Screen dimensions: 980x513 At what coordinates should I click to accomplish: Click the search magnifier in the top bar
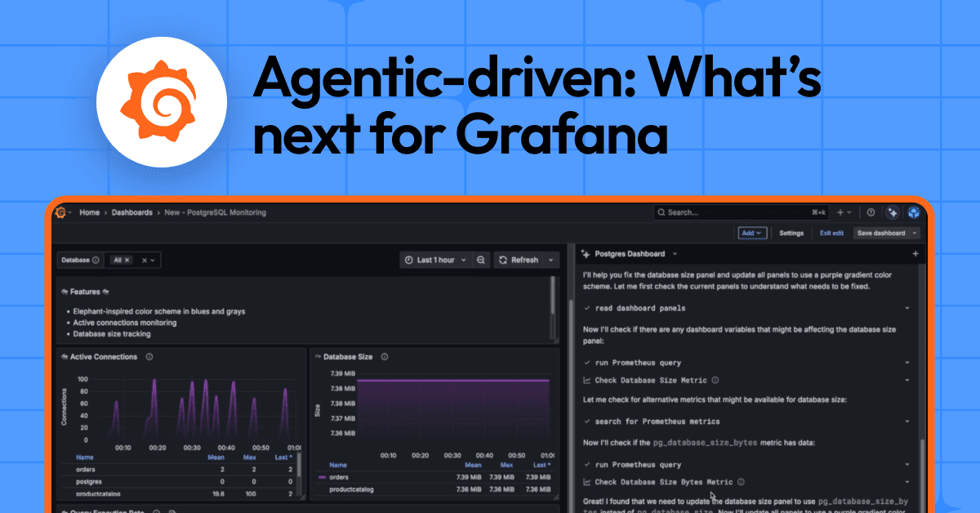click(x=661, y=212)
